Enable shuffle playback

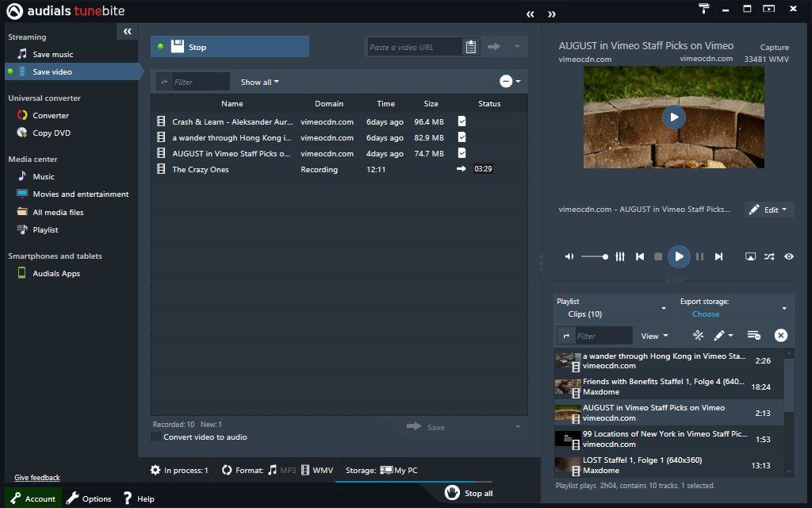tap(768, 256)
